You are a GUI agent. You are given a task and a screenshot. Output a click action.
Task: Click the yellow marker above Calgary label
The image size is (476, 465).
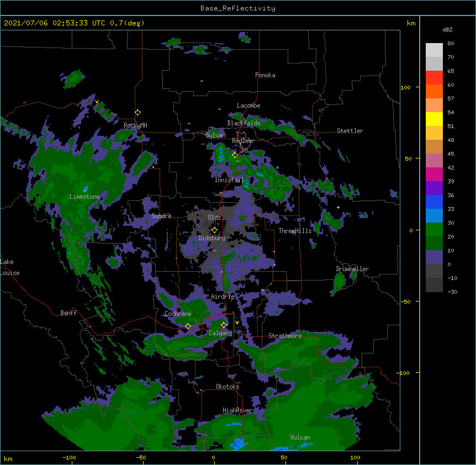(x=224, y=325)
